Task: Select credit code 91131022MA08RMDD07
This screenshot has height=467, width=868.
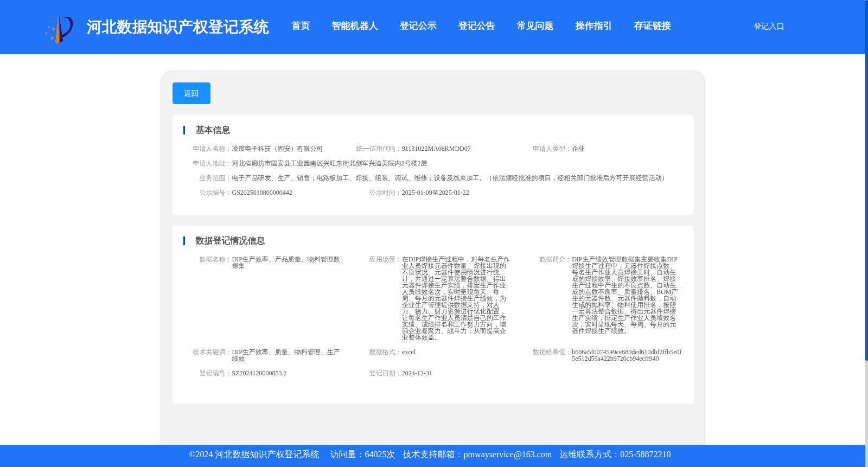Action: 436,149
